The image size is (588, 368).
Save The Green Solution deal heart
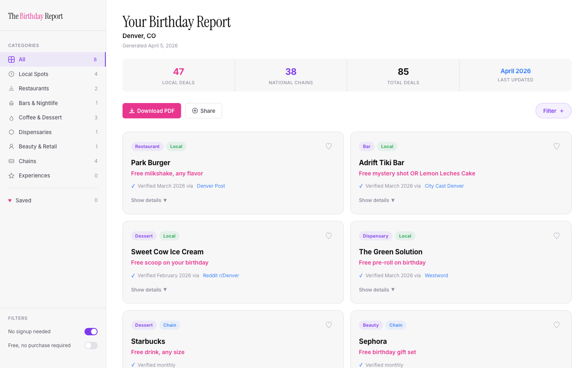[x=557, y=236]
